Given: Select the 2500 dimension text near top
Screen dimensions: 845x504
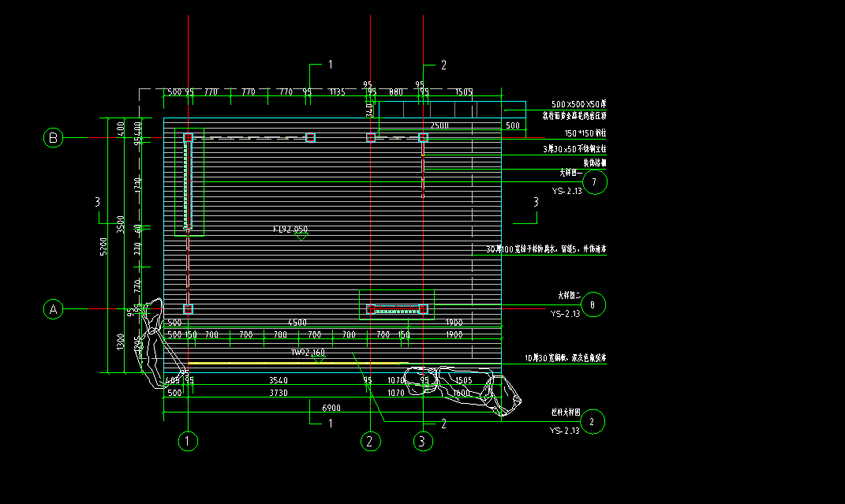Looking at the screenshot, I should click(x=439, y=125).
